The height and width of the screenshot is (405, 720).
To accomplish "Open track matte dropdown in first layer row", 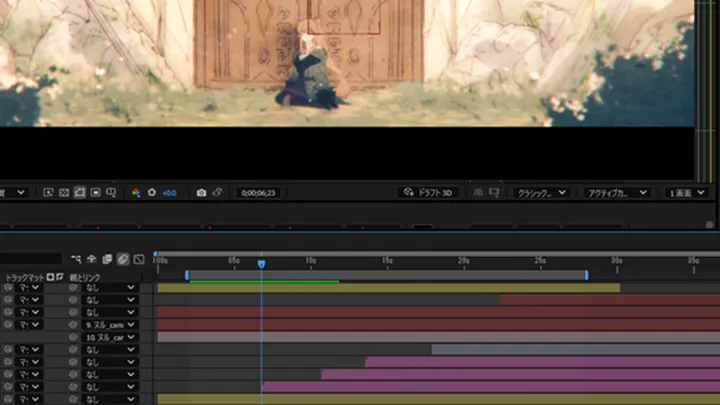I will pyautogui.click(x=29, y=287).
